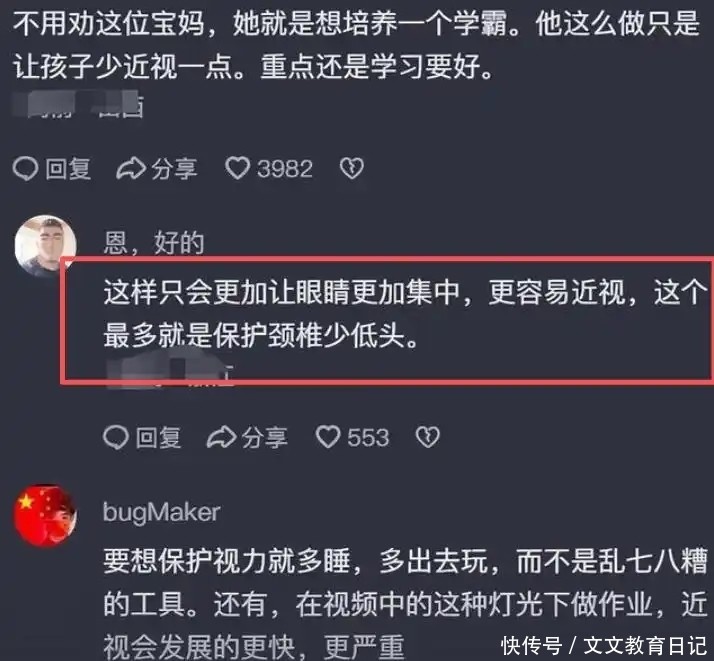The image size is (714, 661).
Task: Click 分享 text under first comment
Action: (x=174, y=169)
